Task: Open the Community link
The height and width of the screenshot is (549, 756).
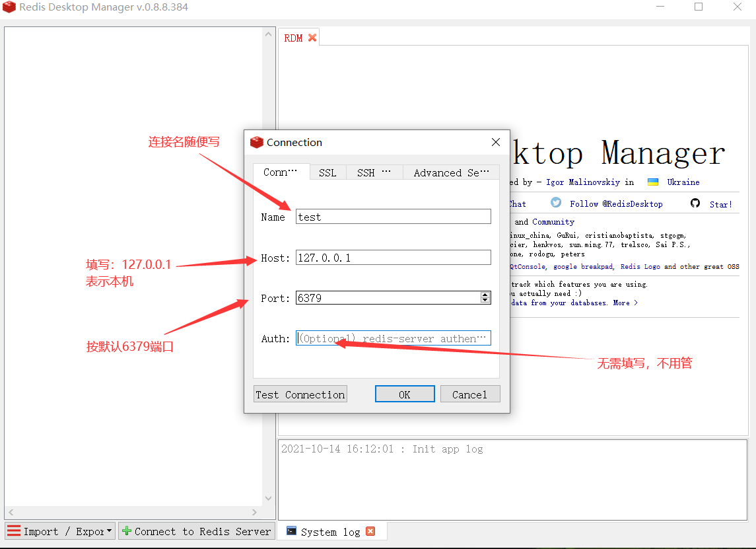Action: [x=553, y=222]
